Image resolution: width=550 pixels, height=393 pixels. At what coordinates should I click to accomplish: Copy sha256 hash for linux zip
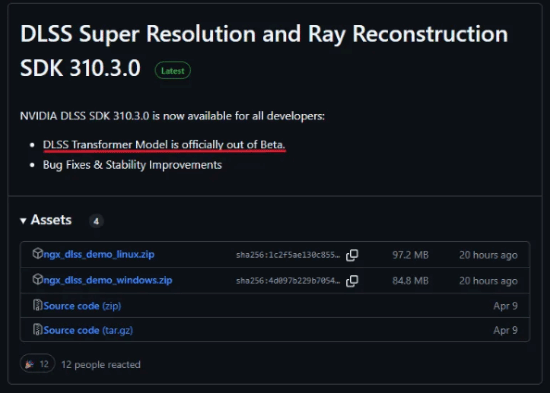pyautogui.click(x=352, y=255)
